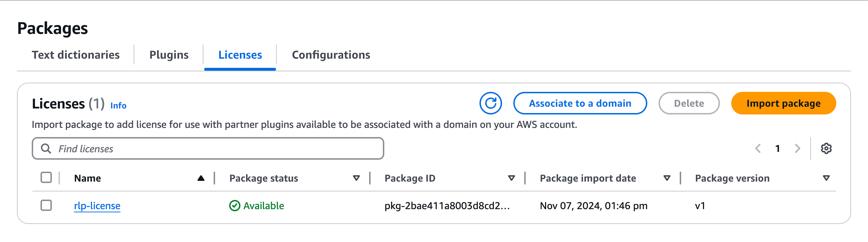The image size is (868, 242).
Task: Refresh the licenses list
Action: 490,103
